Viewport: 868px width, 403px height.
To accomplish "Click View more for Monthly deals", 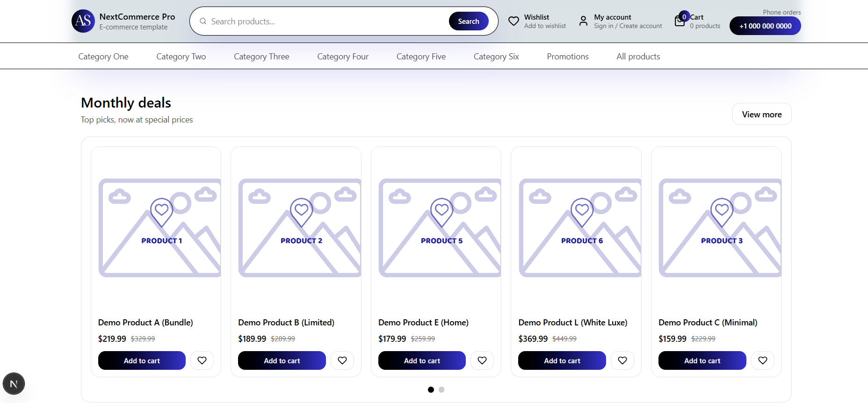I will click(x=762, y=114).
